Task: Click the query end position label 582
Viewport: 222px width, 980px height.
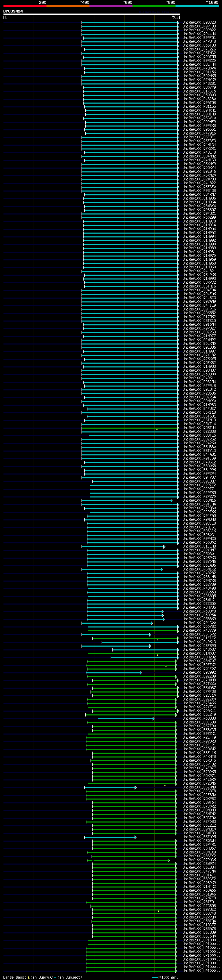Action: click(x=175, y=17)
